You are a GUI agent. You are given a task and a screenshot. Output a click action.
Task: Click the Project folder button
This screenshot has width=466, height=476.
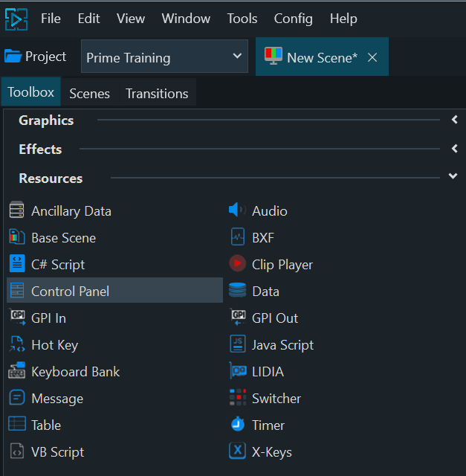[x=36, y=57]
